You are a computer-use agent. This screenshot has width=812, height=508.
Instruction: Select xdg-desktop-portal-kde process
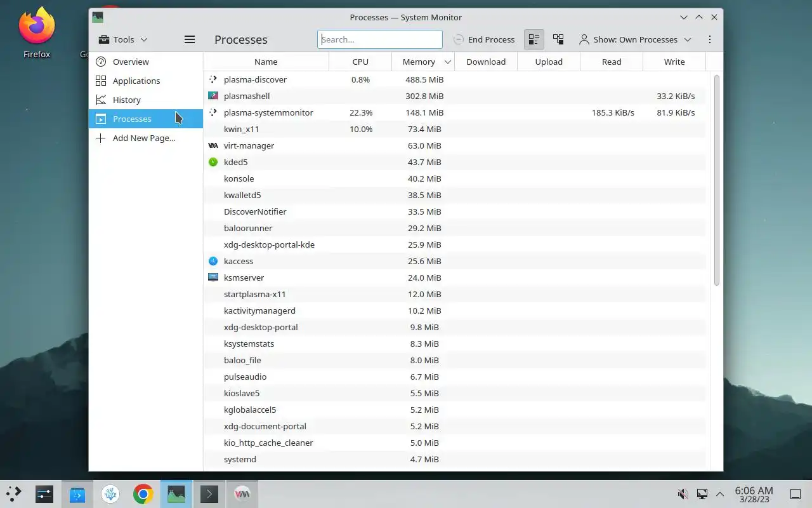click(x=454, y=244)
